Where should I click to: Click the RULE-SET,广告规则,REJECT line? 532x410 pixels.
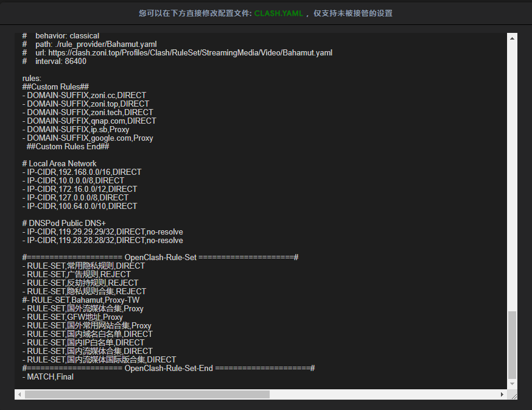pyautogui.click(x=76, y=274)
